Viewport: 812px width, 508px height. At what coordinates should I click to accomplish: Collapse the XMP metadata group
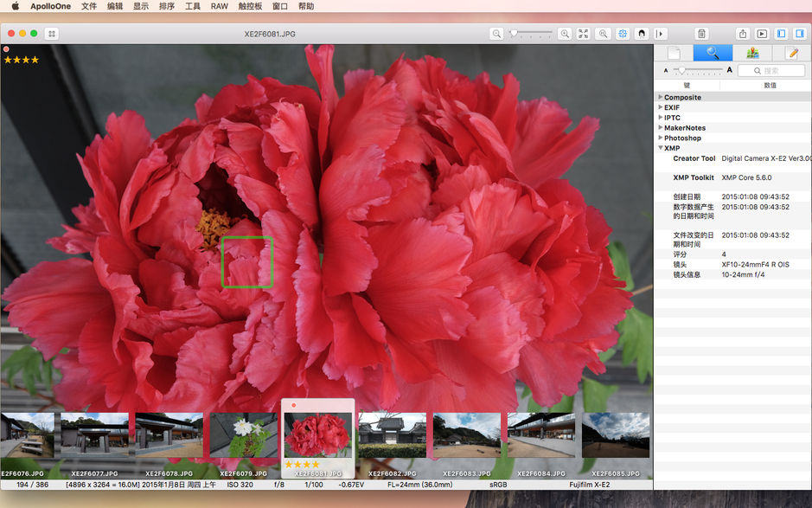[x=661, y=148]
